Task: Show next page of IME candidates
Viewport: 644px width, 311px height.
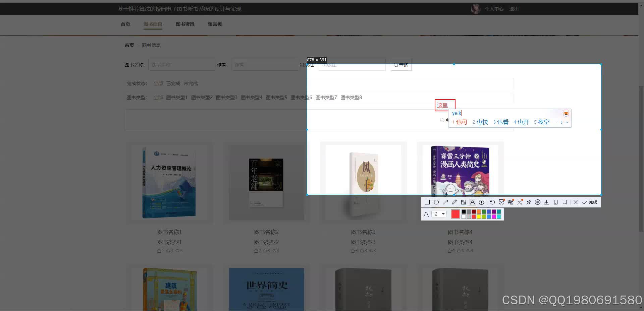Action: [561, 122]
